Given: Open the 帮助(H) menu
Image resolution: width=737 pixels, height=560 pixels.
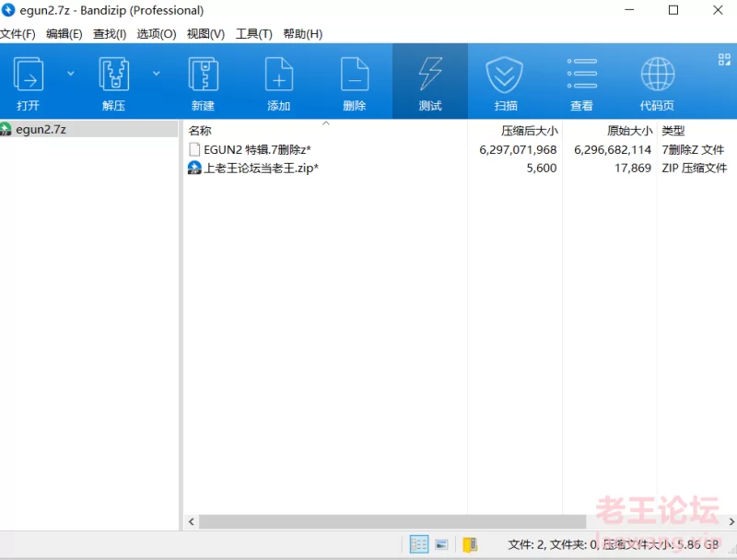Looking at the screenshot, I should 303,34.
